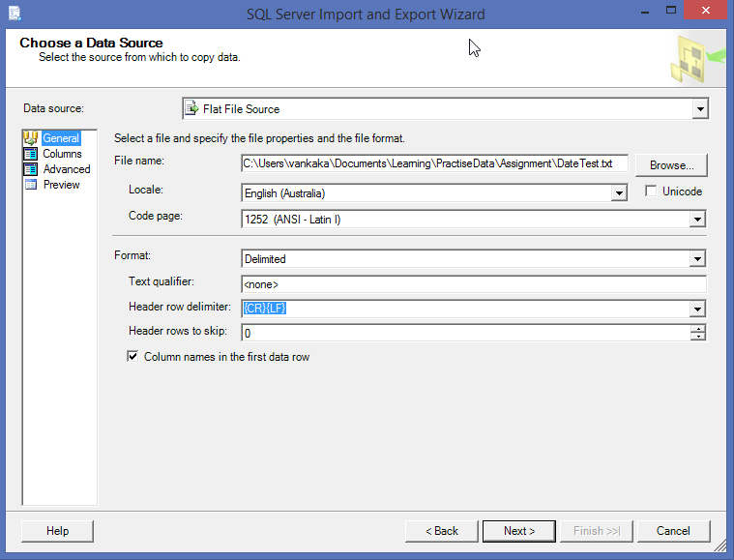Viewport: 734px width, 560px height.
Task: Open the Code page dropdown arrow
Action: [x=697, y=220]
